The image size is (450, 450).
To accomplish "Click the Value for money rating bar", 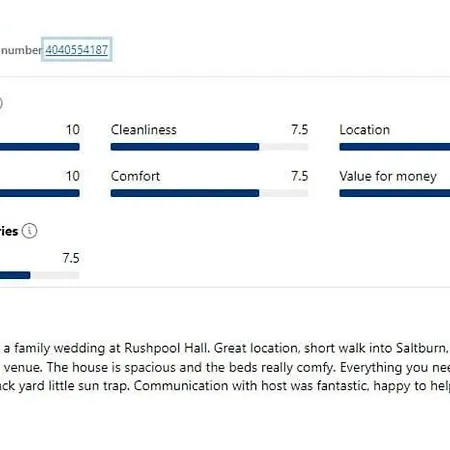I will coord(395,193).
